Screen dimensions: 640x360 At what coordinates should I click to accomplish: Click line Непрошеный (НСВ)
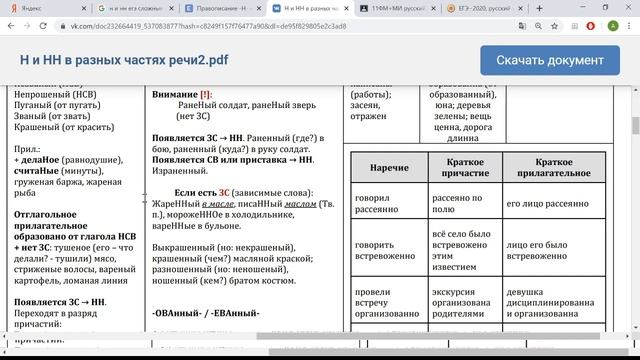55,94
